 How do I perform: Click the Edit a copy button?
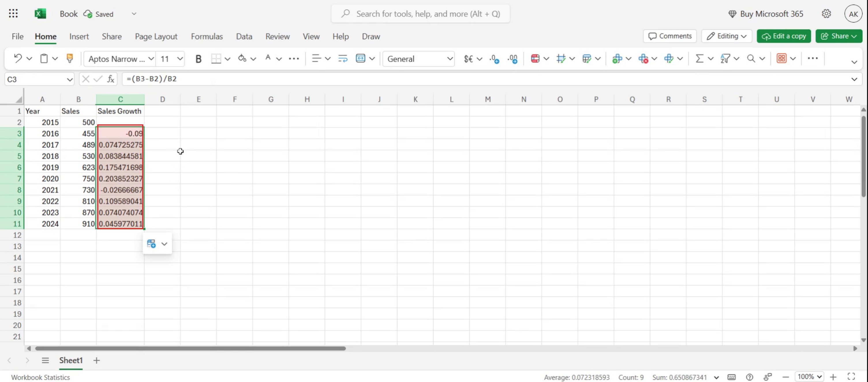(x=783, y=36)
